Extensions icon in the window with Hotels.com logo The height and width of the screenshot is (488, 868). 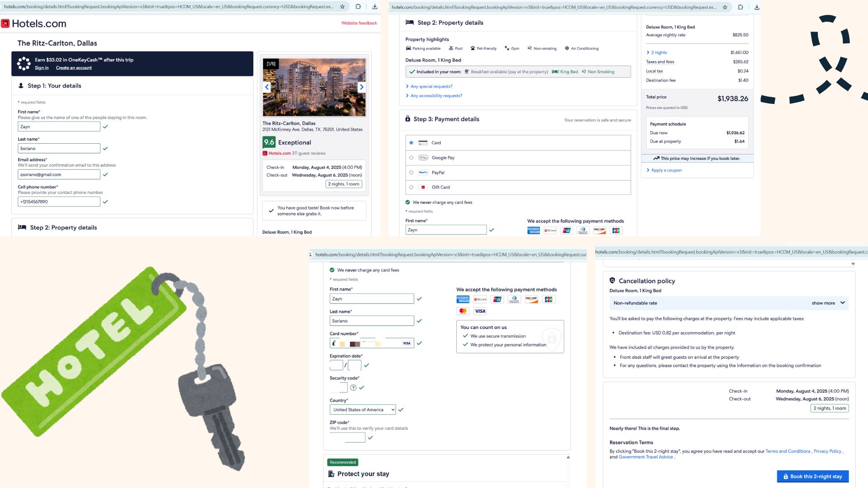358,7
